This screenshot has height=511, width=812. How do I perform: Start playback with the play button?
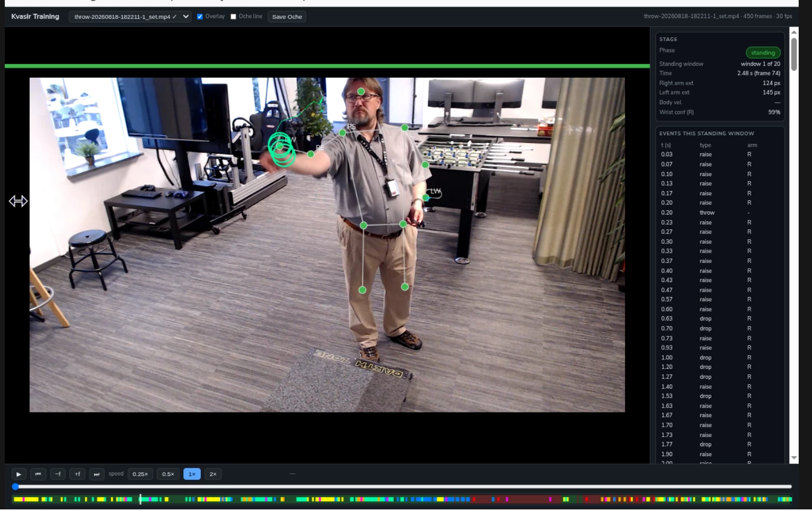tap(19, 474)
